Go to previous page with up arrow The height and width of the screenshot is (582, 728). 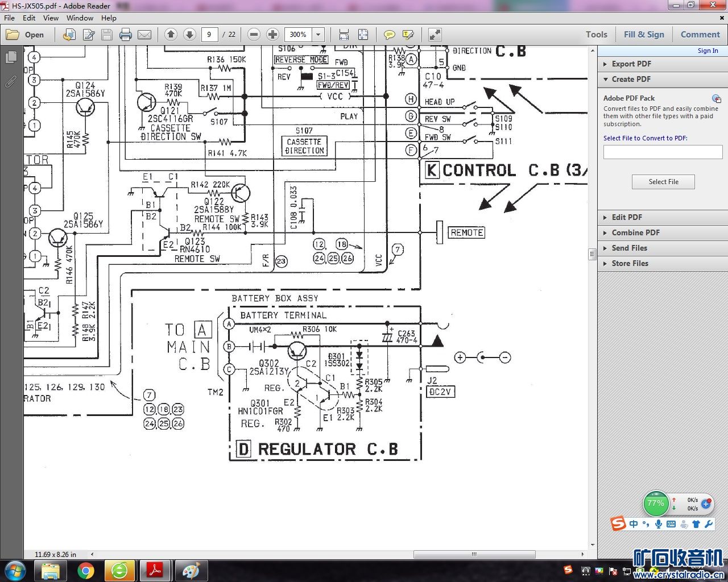point(171,35)
